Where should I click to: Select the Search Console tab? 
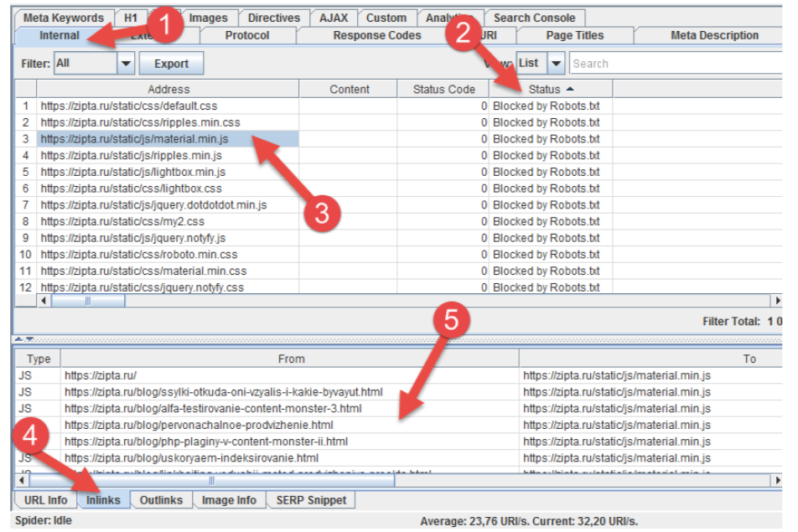coord(535,18)
